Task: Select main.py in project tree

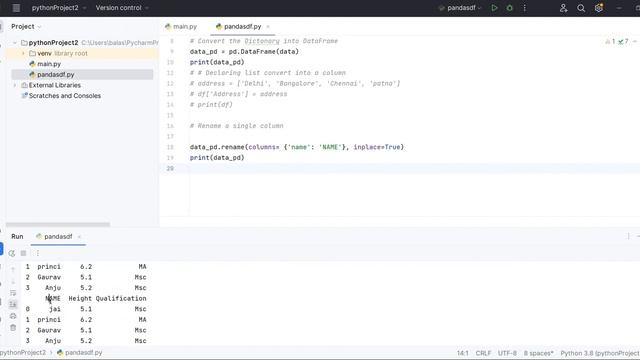Action: (x=49, y=64)
